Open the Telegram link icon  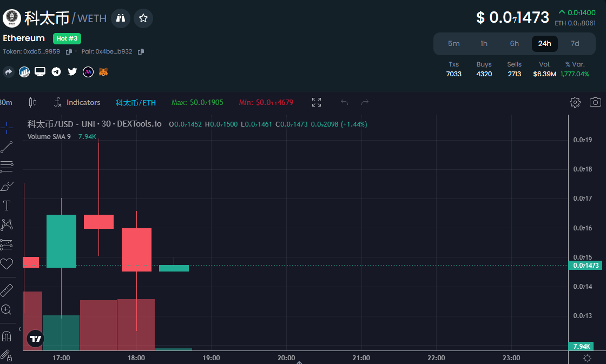[x=56, y=72]
